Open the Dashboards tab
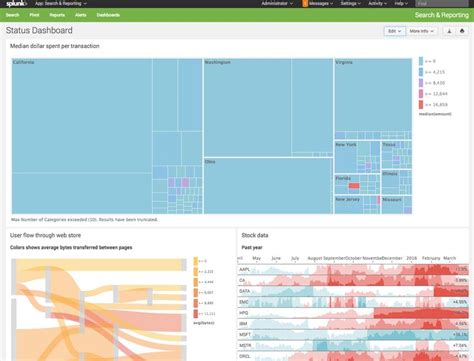Screen dimensions: 474x361 point(108,15)
